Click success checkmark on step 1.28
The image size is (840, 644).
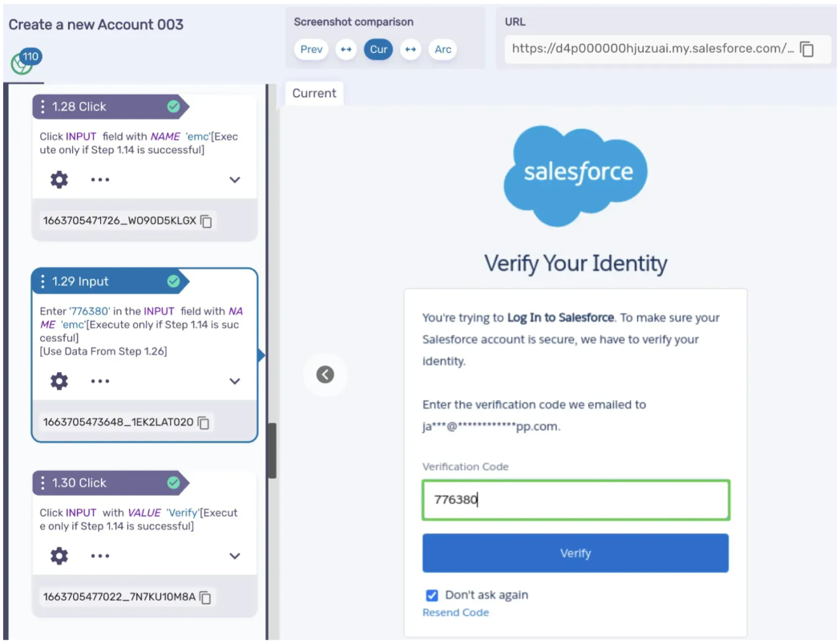[173, 106]
